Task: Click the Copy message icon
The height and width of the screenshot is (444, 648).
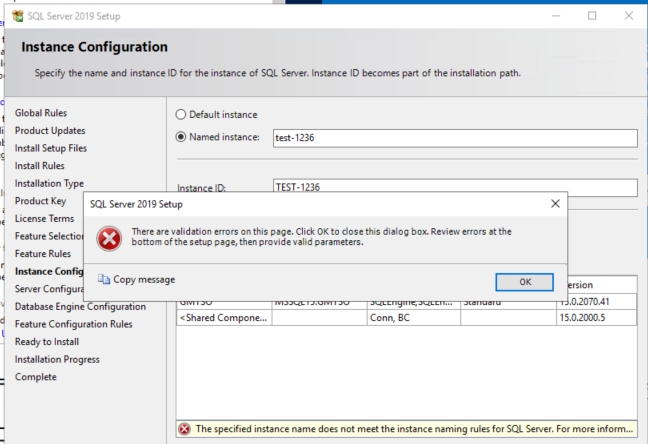Action: [104, 280]
